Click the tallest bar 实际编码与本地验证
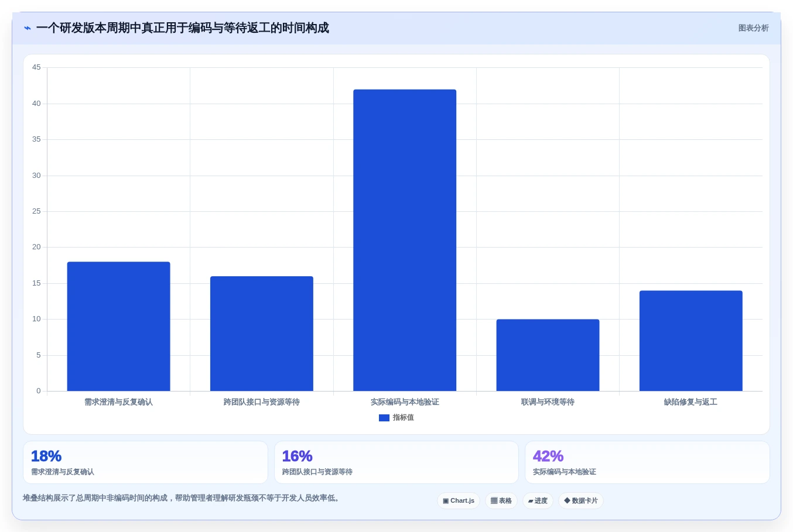 pyautogui.click(x=405, y=240)
